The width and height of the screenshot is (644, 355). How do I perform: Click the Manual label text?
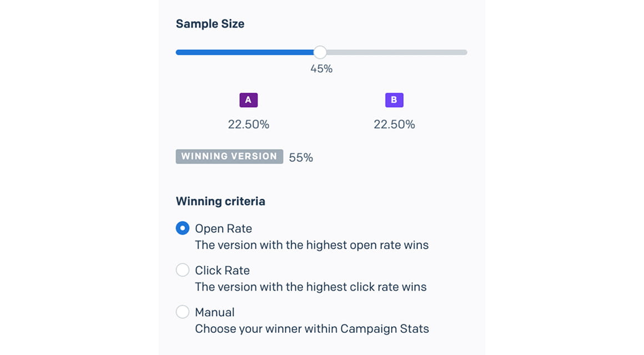coord(214,312)
